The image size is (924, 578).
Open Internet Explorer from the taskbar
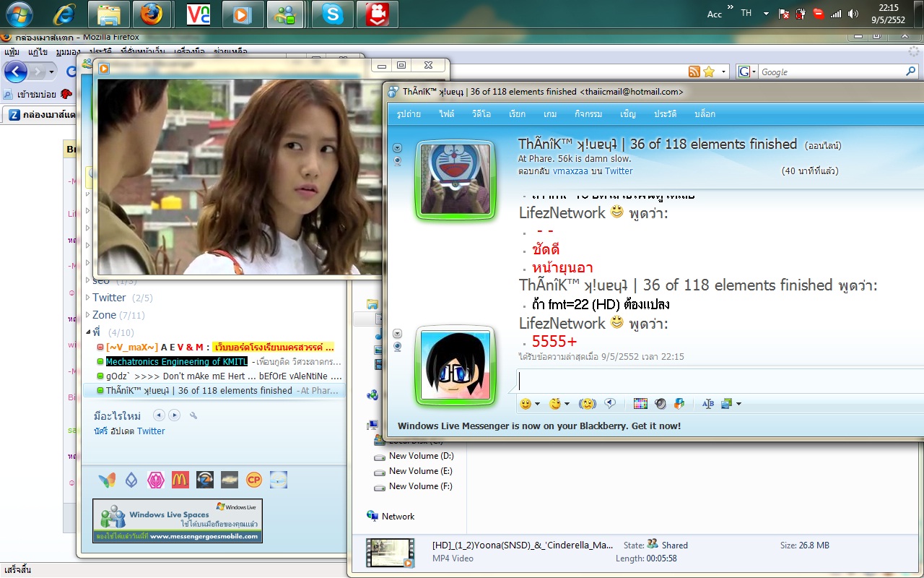coord(64,14)
